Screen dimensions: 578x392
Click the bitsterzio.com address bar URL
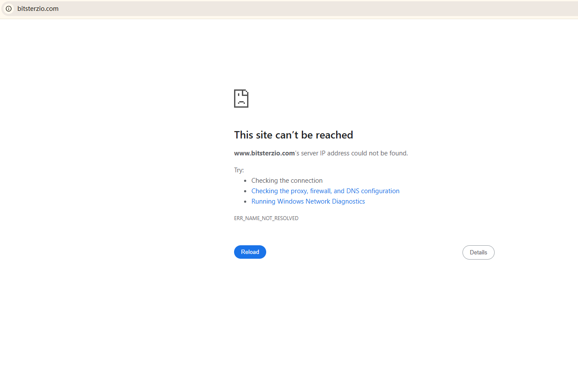(38, 9)
